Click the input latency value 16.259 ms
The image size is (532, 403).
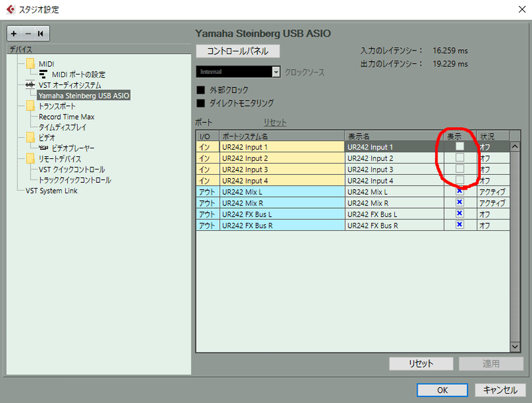click(x=450, y=51)
